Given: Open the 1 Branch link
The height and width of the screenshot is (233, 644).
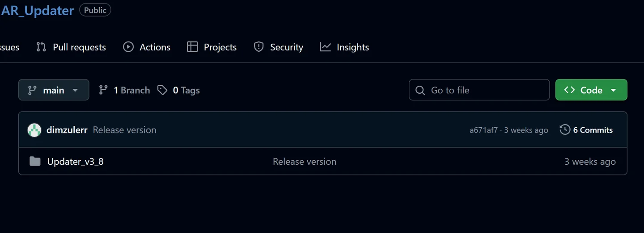Looking at the screenshot, I should (124, 90).
